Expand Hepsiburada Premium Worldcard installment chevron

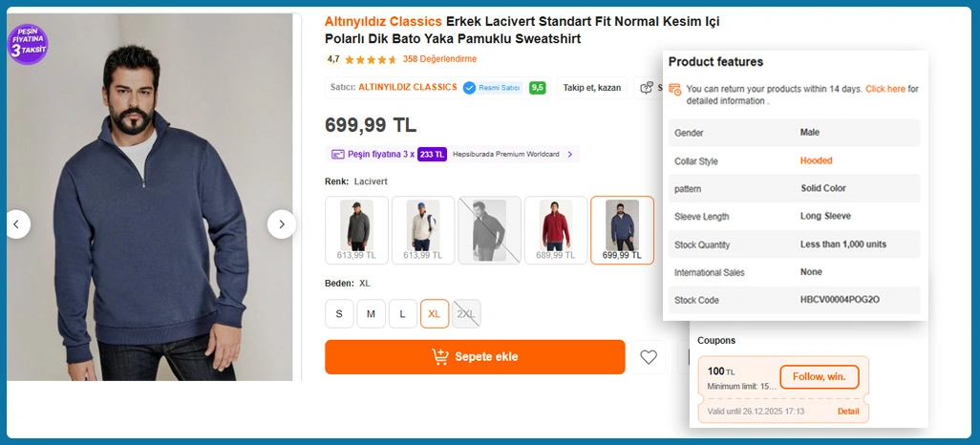[x=570, y=154]
